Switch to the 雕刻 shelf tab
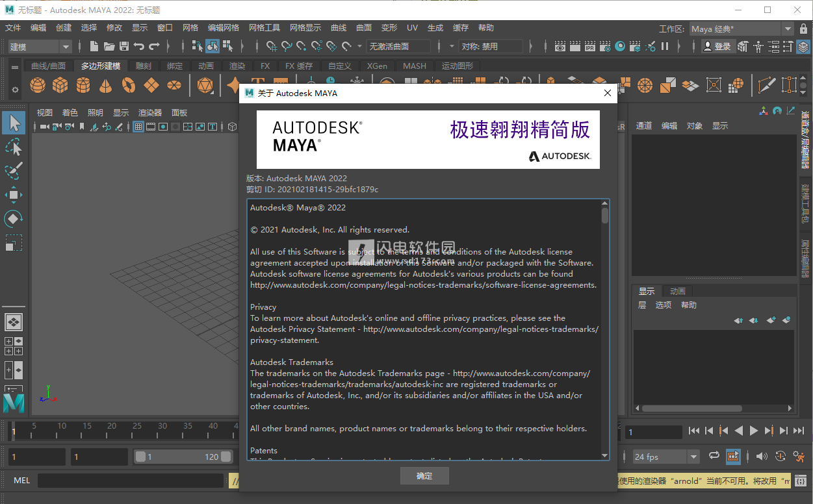 [x=143, y=66]
